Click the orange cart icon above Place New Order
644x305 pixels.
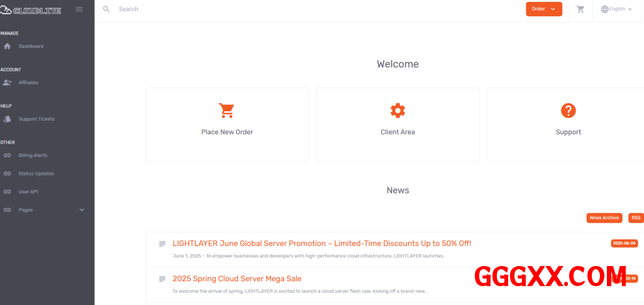coord(227,111)
